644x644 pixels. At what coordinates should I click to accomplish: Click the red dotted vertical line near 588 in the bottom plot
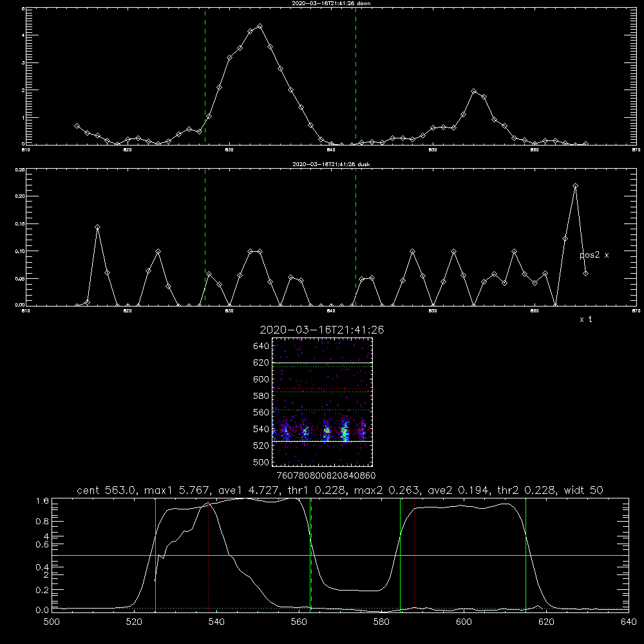pyautogui.click(x=414, y=554)
